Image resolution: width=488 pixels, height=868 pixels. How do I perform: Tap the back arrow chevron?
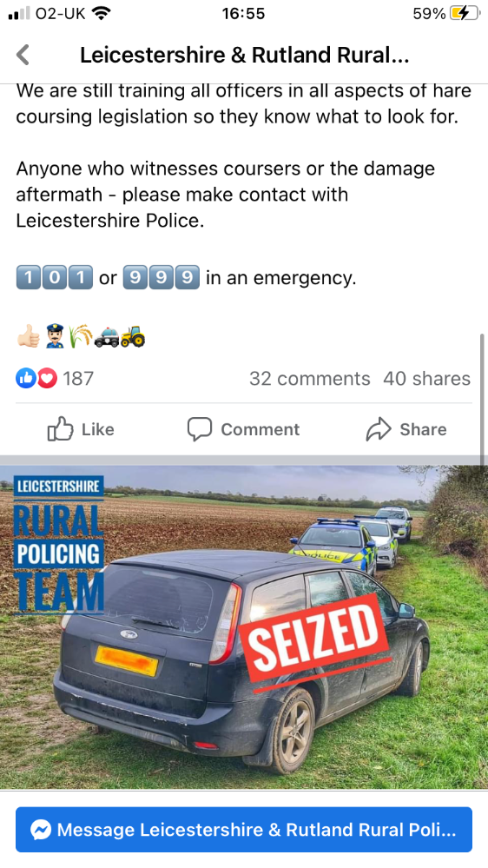tap(23, 55)
